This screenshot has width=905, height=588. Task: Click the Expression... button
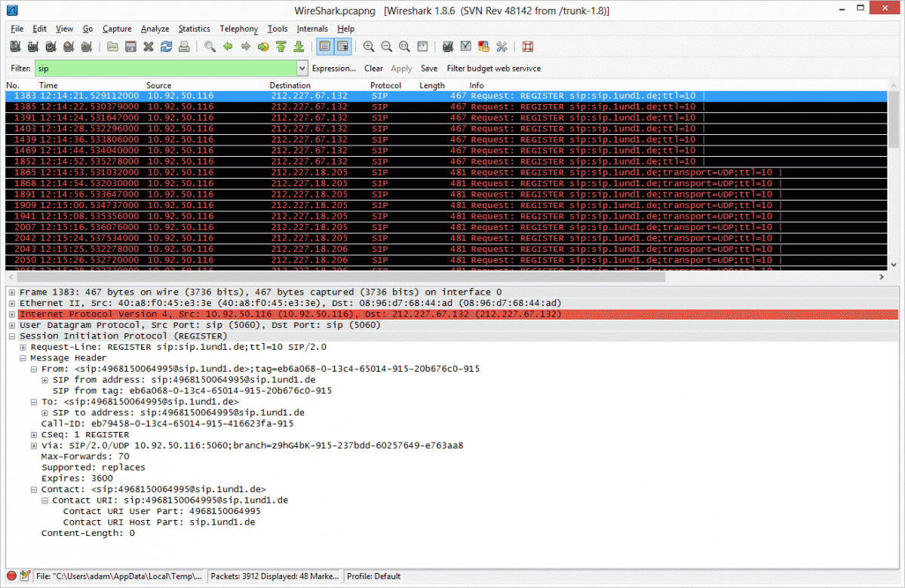[334, 68]
